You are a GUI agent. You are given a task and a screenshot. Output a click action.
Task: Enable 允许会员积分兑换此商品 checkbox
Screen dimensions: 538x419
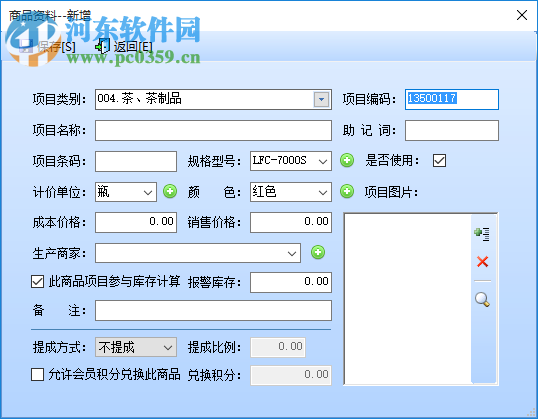tap(37, 374)
